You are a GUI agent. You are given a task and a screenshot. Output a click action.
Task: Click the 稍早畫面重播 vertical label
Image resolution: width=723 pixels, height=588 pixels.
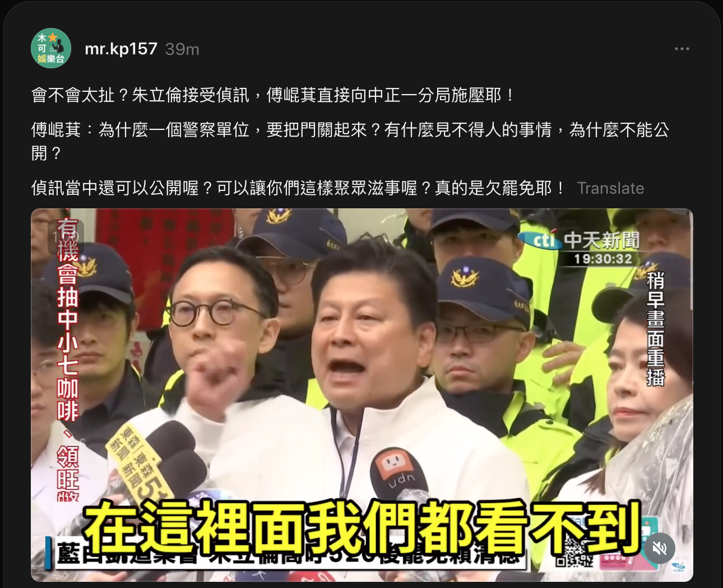[x=656, y=329]
